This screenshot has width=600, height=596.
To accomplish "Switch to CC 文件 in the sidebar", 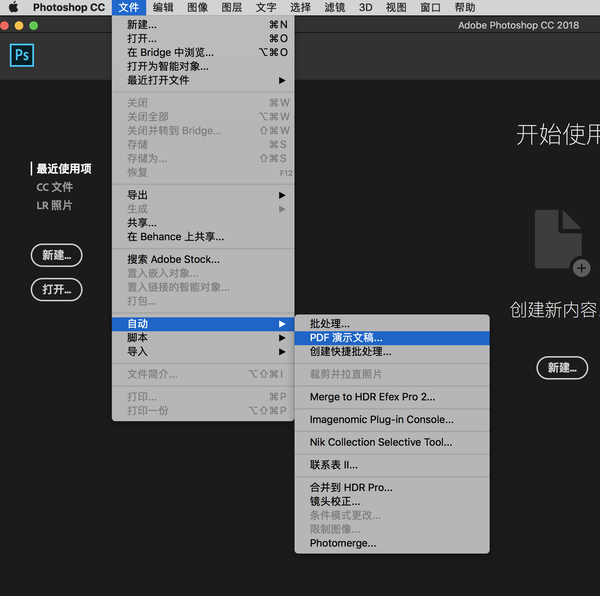I will click(54, 187).
